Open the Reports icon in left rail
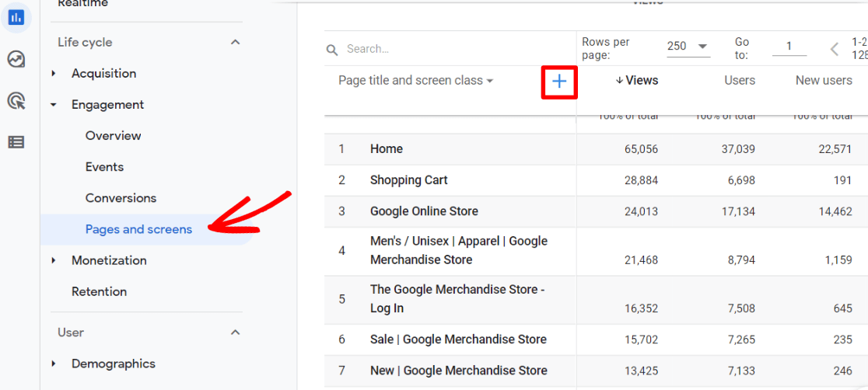Image resolution: width=868 pixels, height=390 pixels. click(16, 16)
